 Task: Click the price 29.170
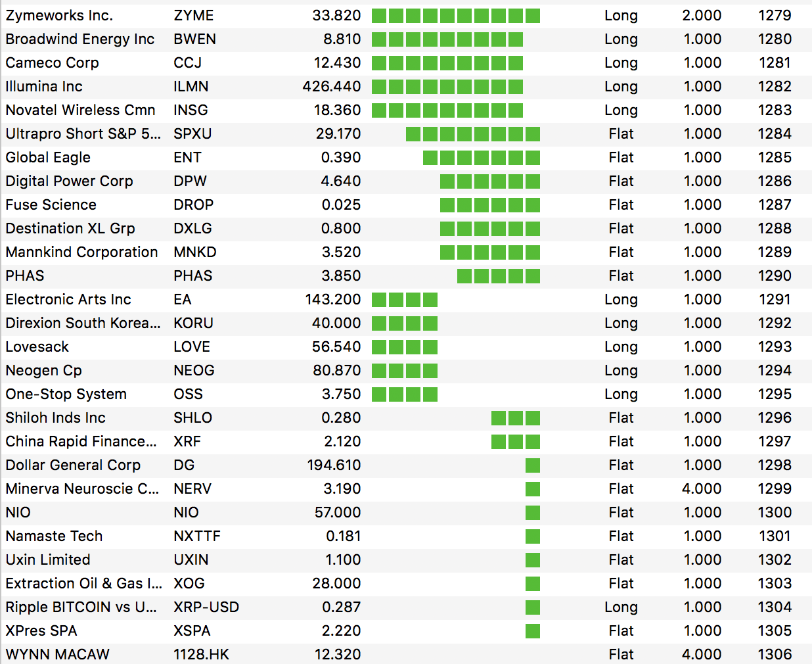click(x=338, y=133)
